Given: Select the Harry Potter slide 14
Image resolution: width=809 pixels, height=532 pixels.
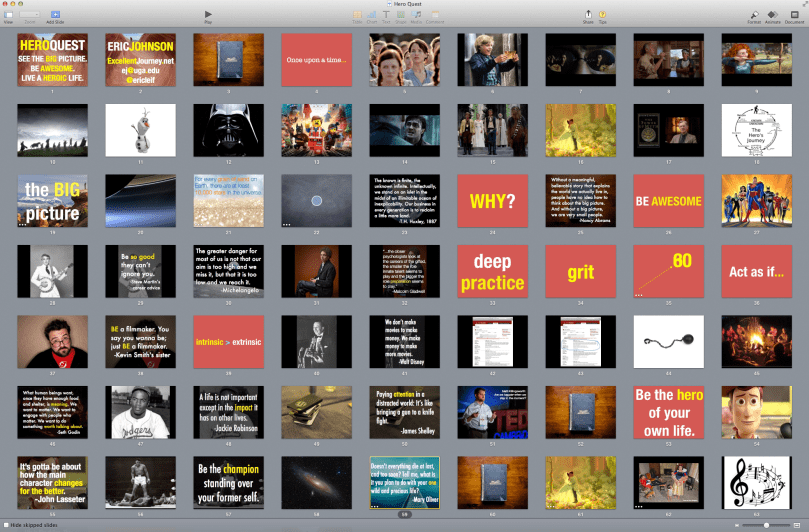Looking at the screenshot, I should pyautogui.click(x=404, y=130).
